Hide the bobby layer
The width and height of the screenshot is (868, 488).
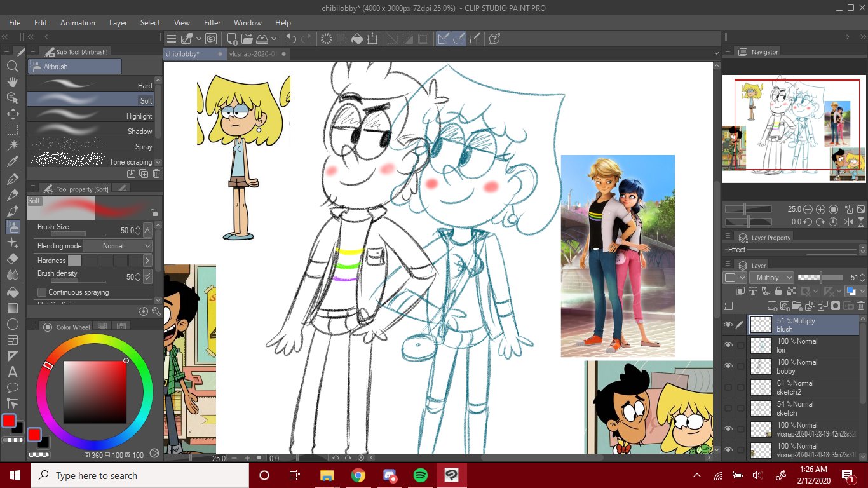(728, 366)
